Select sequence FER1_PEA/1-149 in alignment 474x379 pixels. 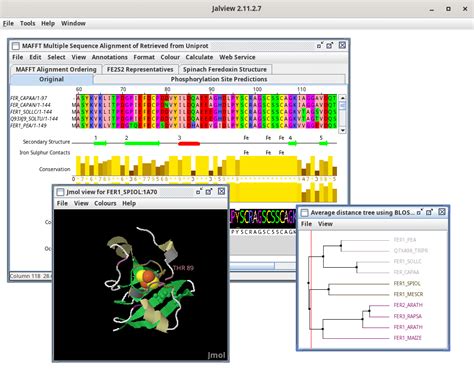[x=28, y=126]
